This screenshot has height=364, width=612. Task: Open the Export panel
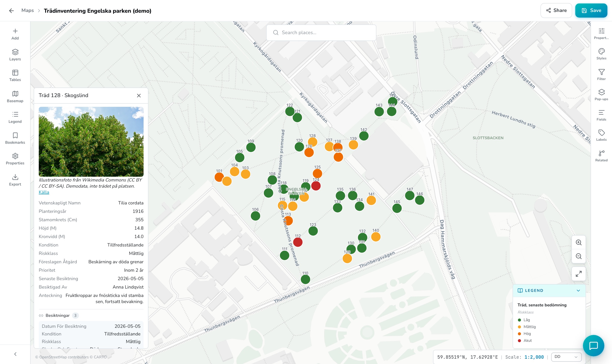coord(15,180)
